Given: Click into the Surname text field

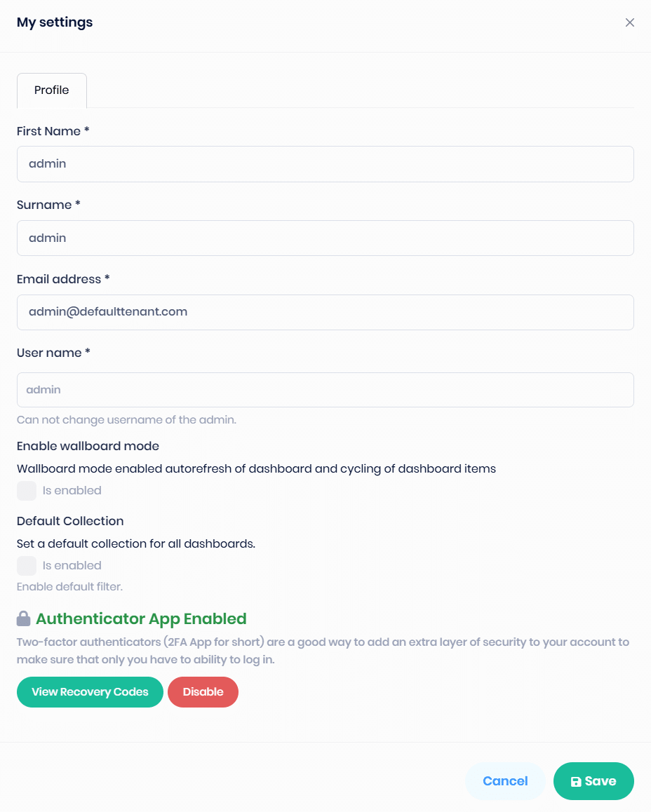Looking at the screenshot, I should [325, 238].
